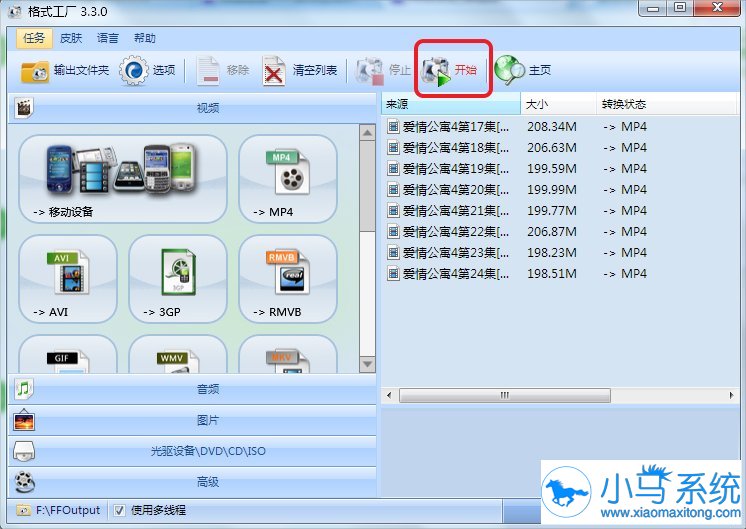Expand the 音频 audio section
This screenshot has width=746, height=529.
[192, 389]
